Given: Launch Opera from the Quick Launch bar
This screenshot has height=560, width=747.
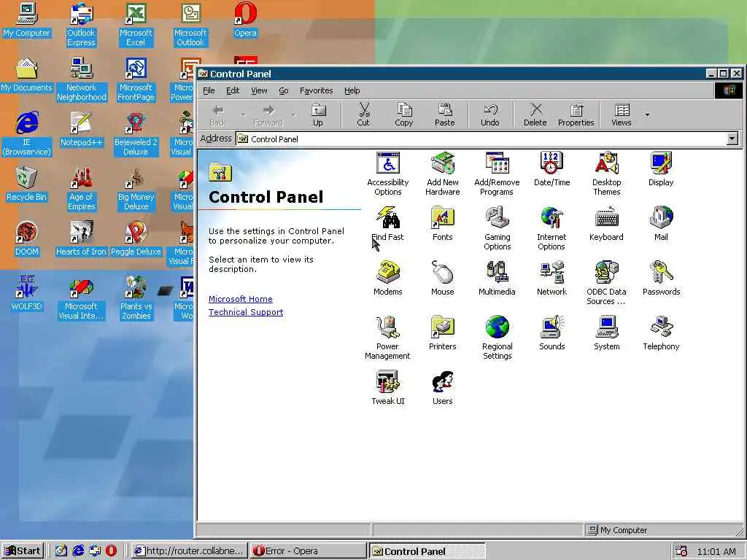Looking at the screenshot, I should [x=111, y=551].
